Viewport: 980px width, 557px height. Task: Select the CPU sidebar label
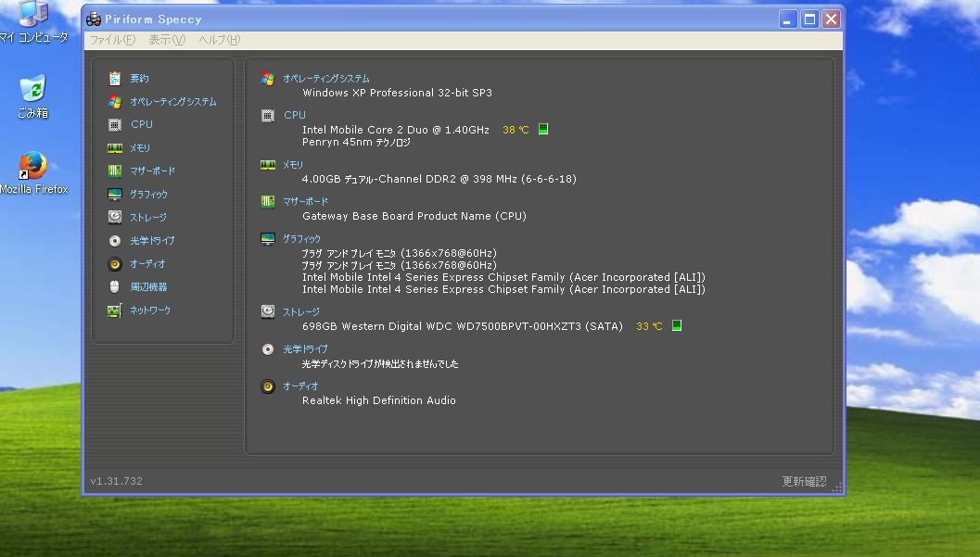141,124
